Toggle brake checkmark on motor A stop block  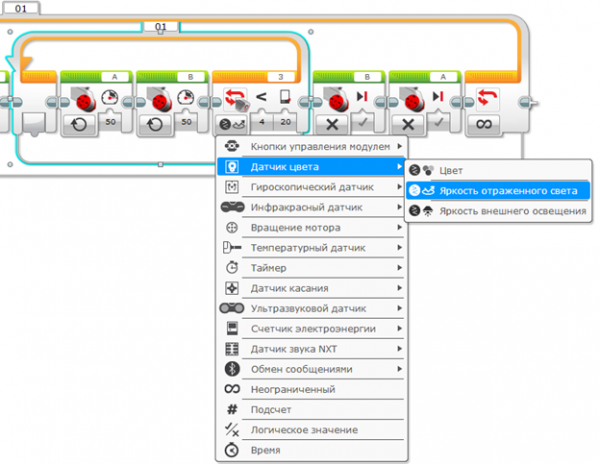(438, 122)
